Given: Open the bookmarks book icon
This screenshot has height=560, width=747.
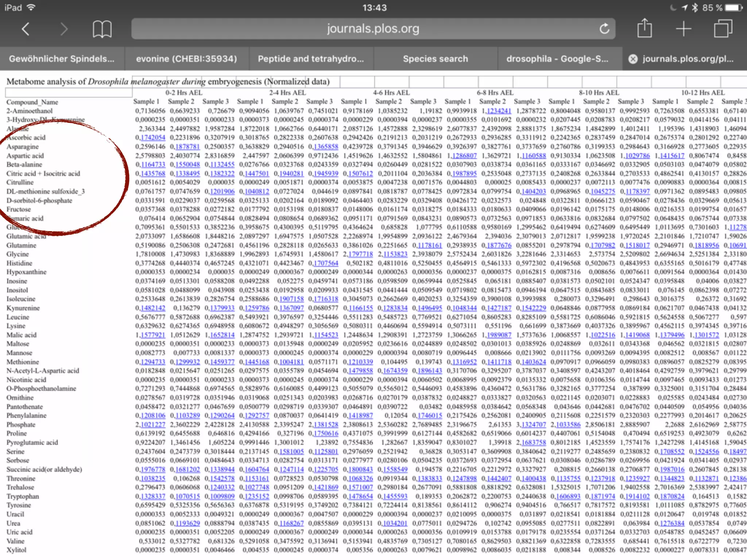Looking at the screenshot, I should [102, 29].
